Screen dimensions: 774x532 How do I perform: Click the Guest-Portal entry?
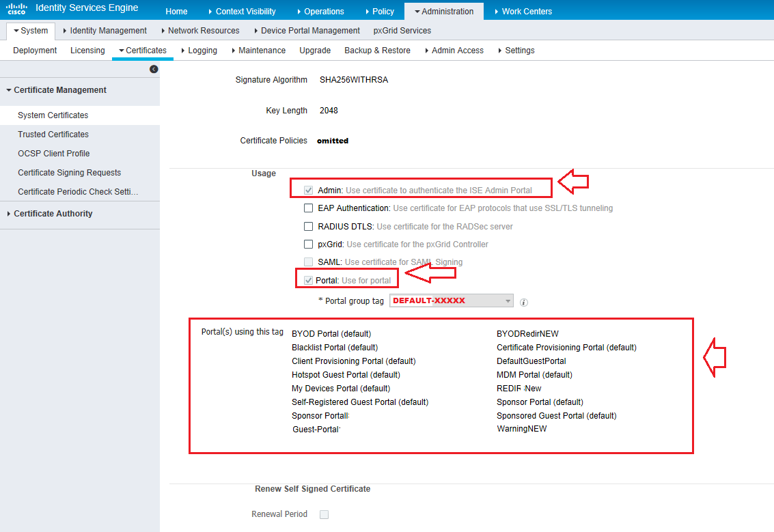click(x=316, y=430)
